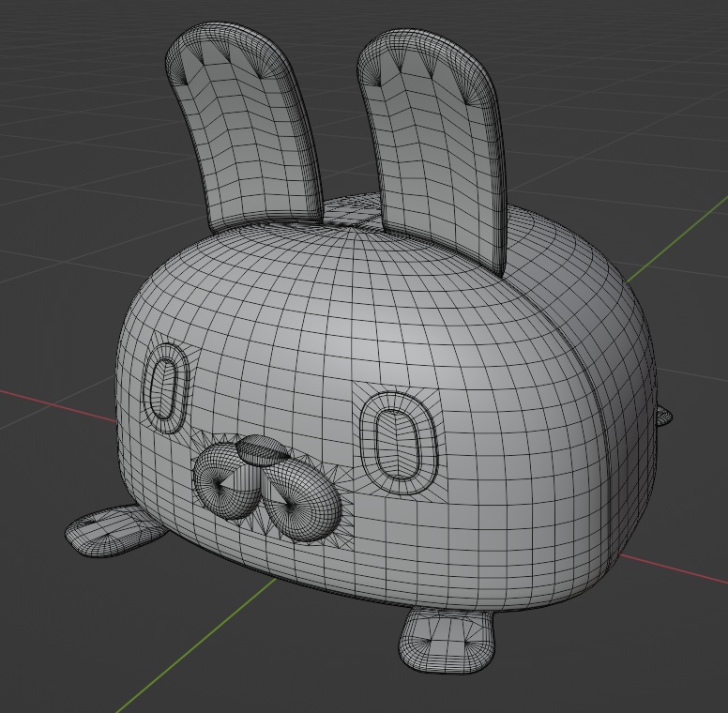728x713 pixels.
Task: Select the right muzzle cheek sphere
Action: (301, 500)
